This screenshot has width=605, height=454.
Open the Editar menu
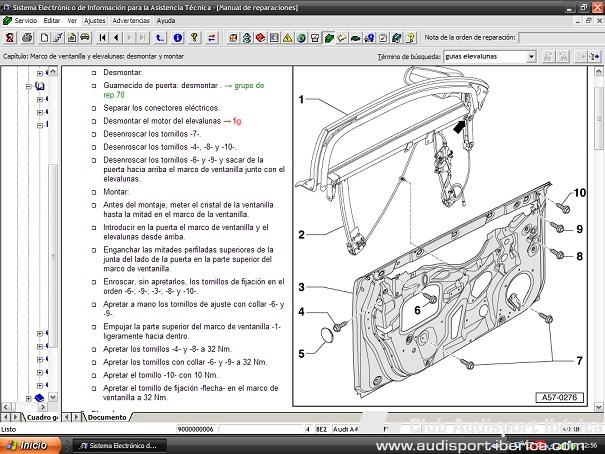[x=51, y=20]
